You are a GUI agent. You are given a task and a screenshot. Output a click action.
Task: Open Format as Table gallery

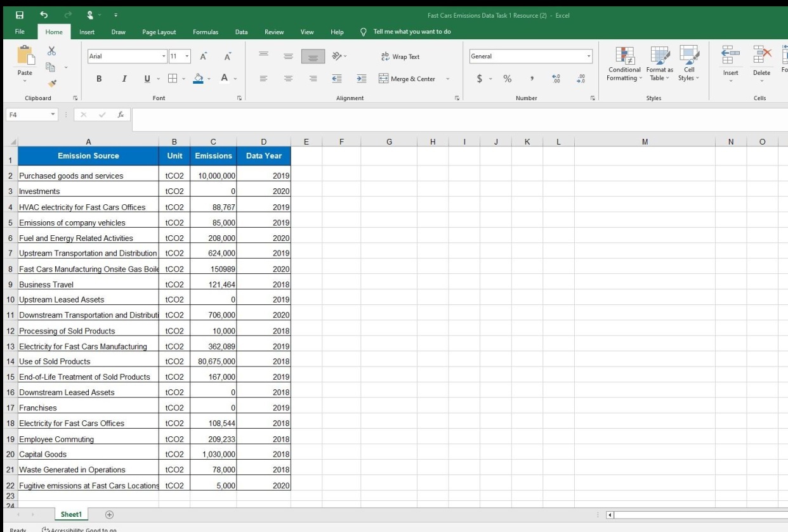660,63
